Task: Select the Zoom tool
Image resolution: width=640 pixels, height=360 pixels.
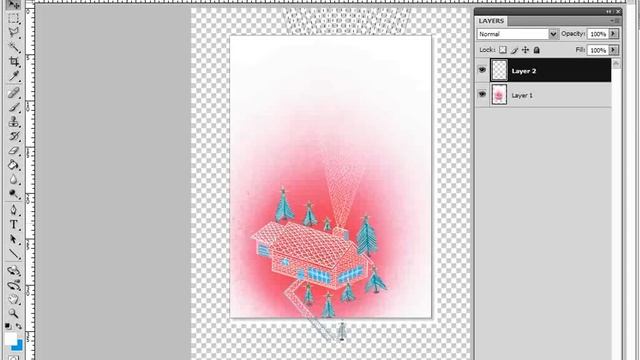Action: point(13,313)
